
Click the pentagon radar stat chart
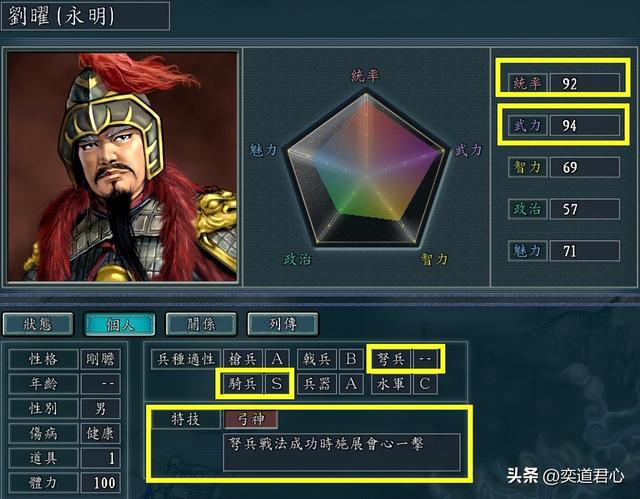[x=366, y=169]
